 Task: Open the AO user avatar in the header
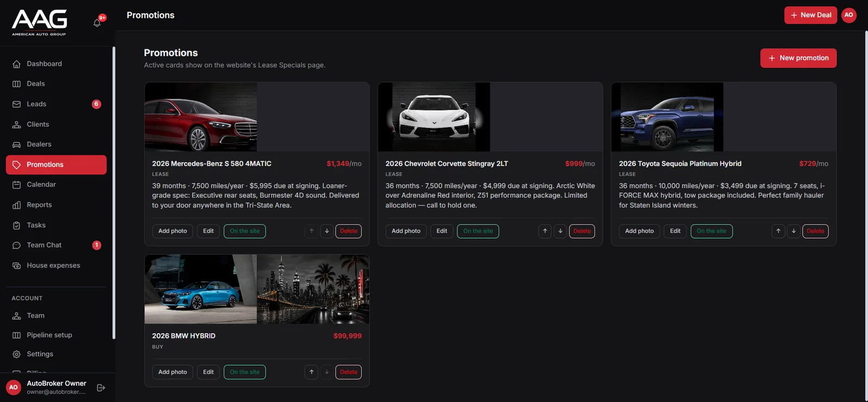[x=849, y=15]
